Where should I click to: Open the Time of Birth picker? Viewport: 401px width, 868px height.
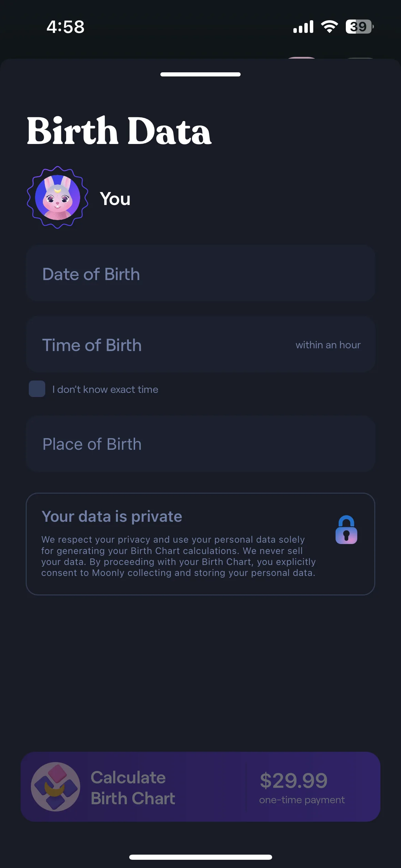200,344
